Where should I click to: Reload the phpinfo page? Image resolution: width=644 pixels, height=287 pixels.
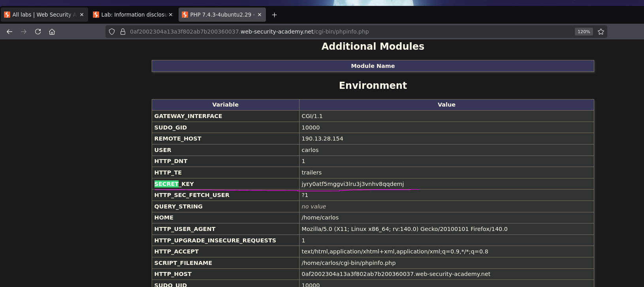click(38, 32)
